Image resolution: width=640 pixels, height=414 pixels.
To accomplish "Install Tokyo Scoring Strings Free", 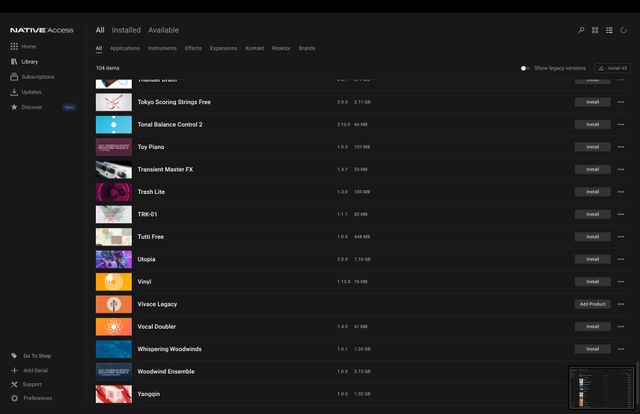I will (x=593, y=102).
